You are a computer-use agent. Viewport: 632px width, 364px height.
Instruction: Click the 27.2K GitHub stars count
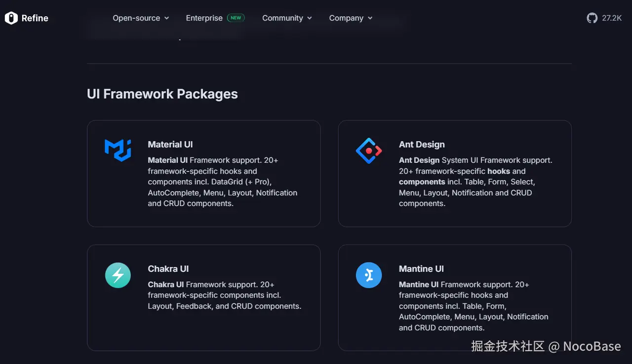point(612,18)
